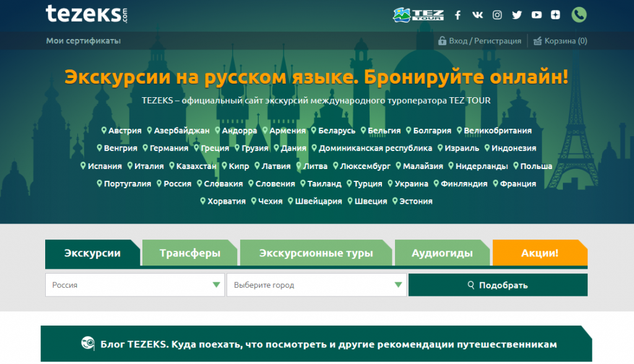
Task: Click the cart icon beside Корзина
Action: point(537,41)
